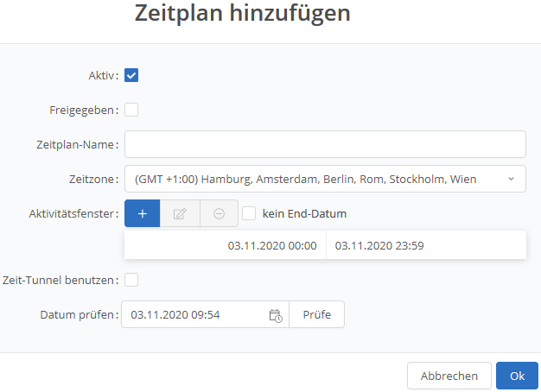
Task: Add a new activity window with plus button
Action: [x=142, y=213]
